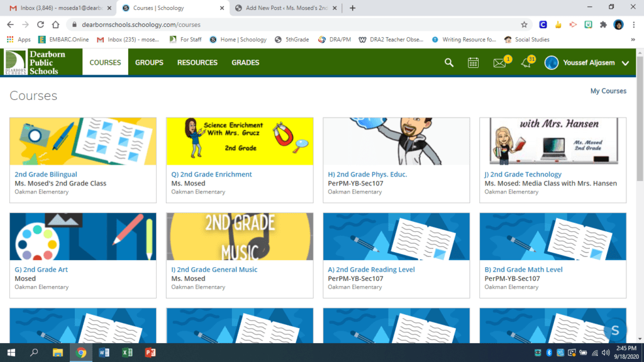Click the Art course palette thumbnail

pos(83,236)
